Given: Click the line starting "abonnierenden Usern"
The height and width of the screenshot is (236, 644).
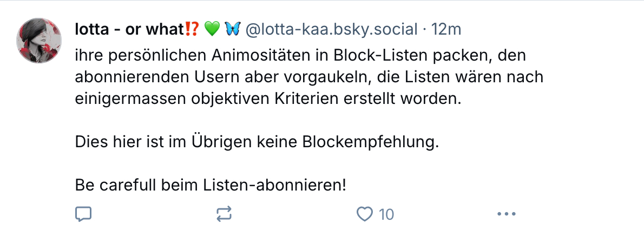Looking at the screenshot, I should (309, 77).
